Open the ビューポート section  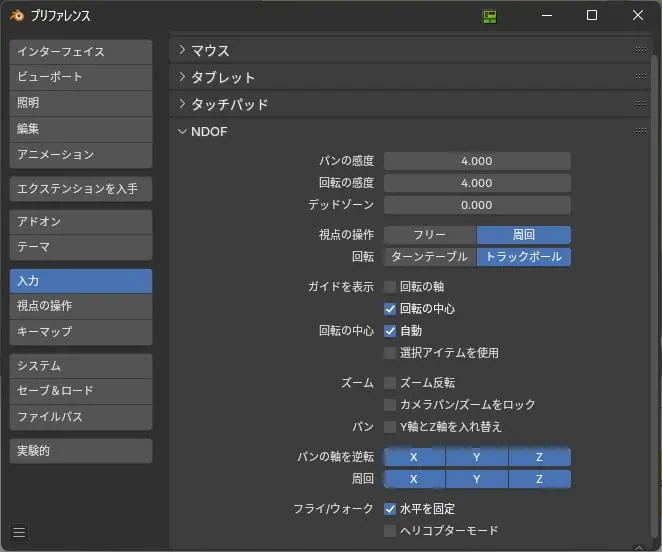click(x=81, y=77)
